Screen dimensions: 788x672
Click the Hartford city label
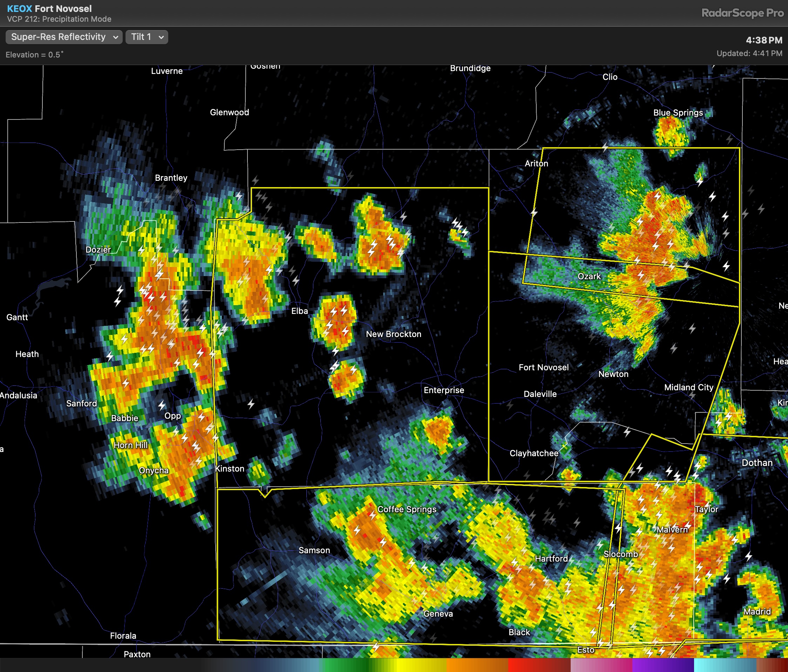pyautogui.click(x=551, y=558)
